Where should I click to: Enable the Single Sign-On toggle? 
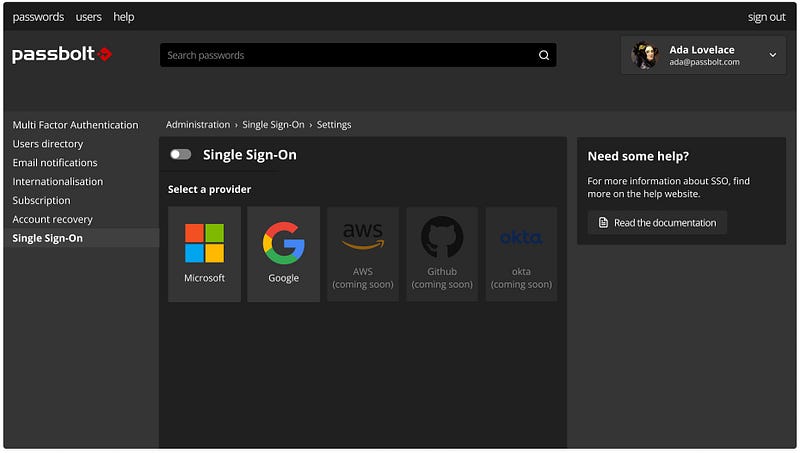coord(181,154)
